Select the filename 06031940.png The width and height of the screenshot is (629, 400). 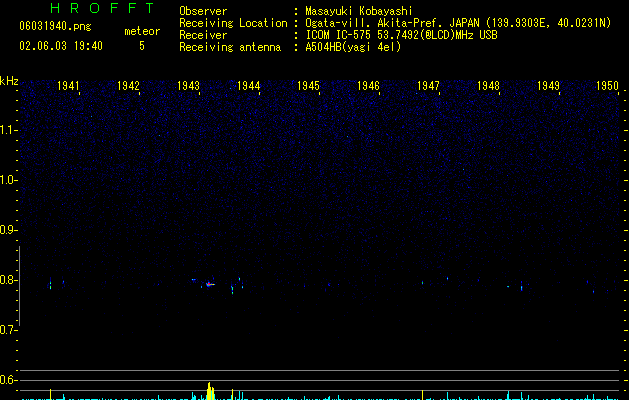point(55,27)
